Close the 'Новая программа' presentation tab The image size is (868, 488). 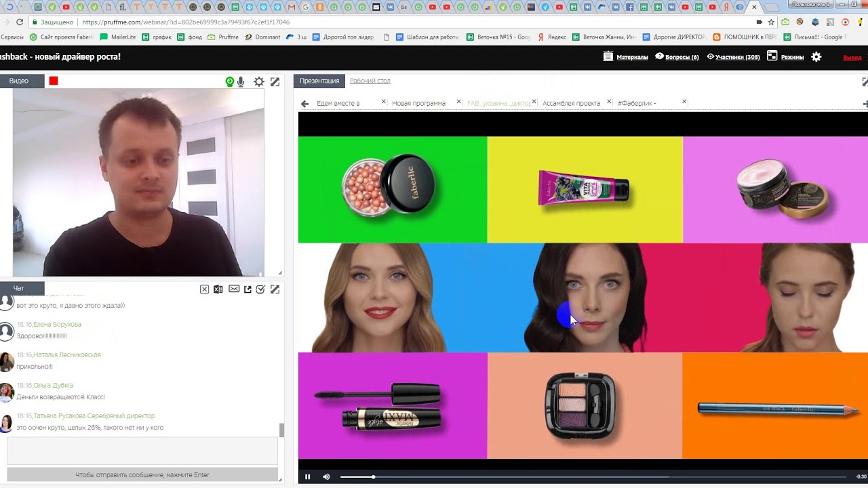coord(458,102)
